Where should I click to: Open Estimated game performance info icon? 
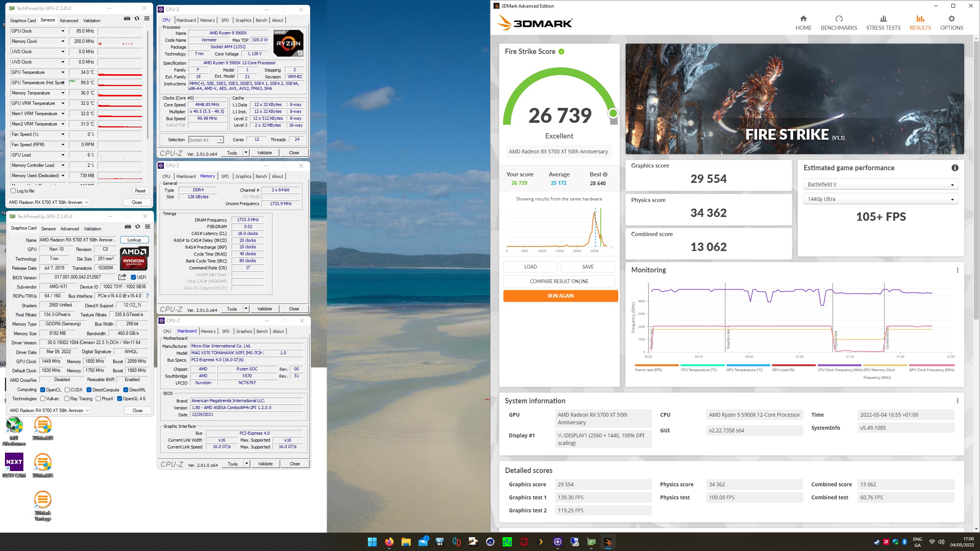pyautogui.click(x=955, y=168)
